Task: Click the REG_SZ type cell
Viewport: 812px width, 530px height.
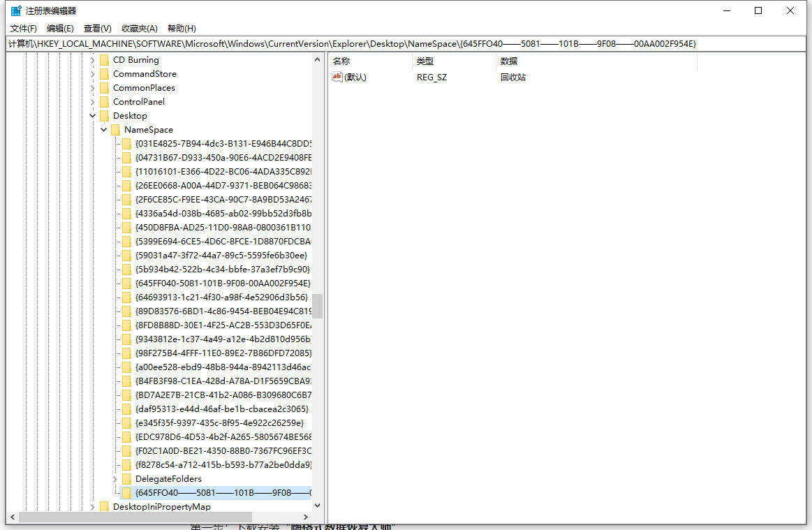Action: pyautogui.click(x=432, y=78)
